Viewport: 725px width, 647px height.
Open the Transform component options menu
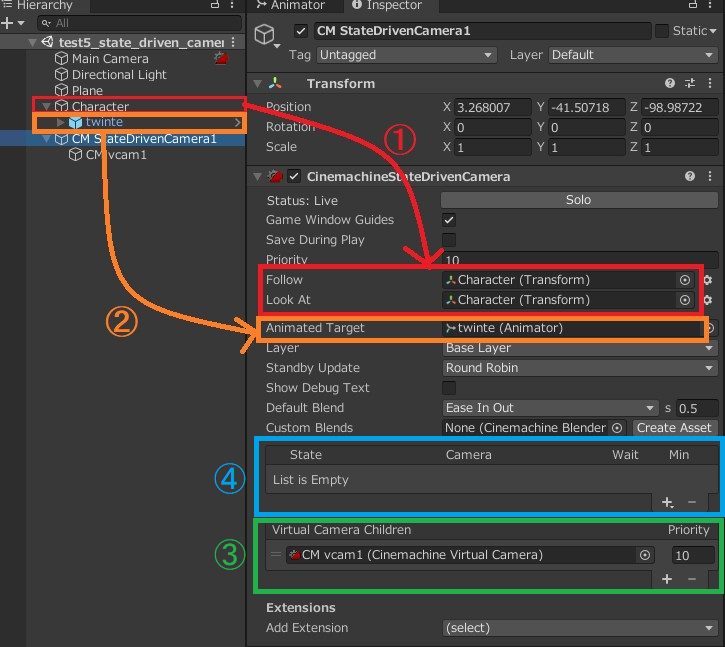tap(710, 83)
